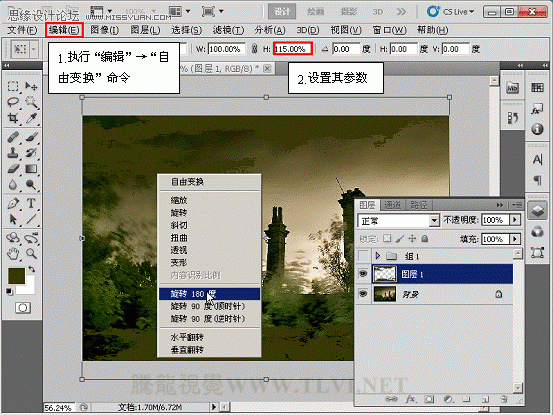Select the Zoom tool
This screenshot has height=415, width=553.
pyautogui.click(x=31, y=253)
